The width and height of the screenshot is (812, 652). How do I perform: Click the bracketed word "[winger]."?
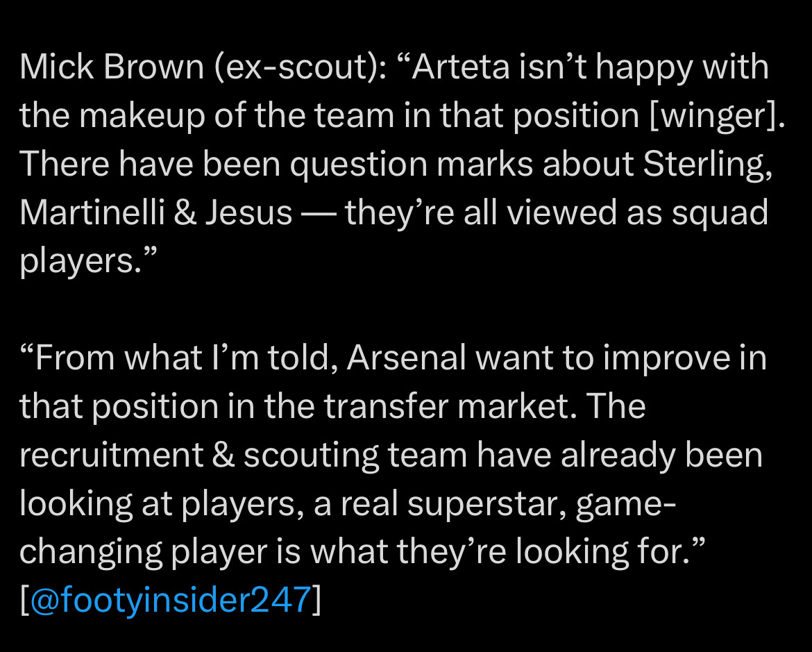point(718,117)
